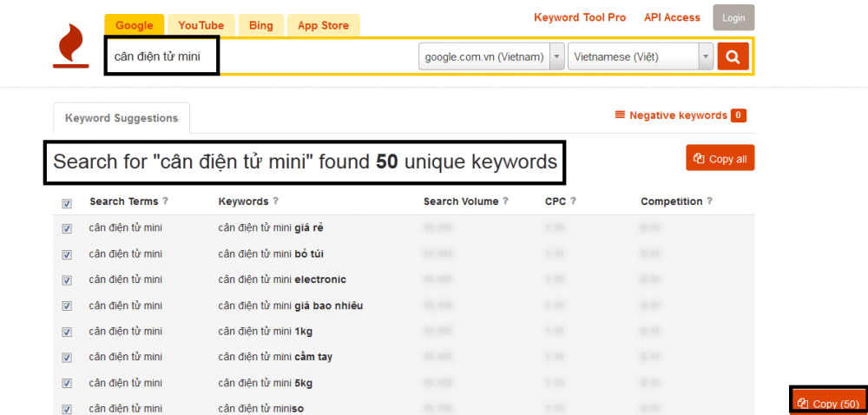
Task: Click the Negative keywords list icon
Action: (x=620, y=115)
